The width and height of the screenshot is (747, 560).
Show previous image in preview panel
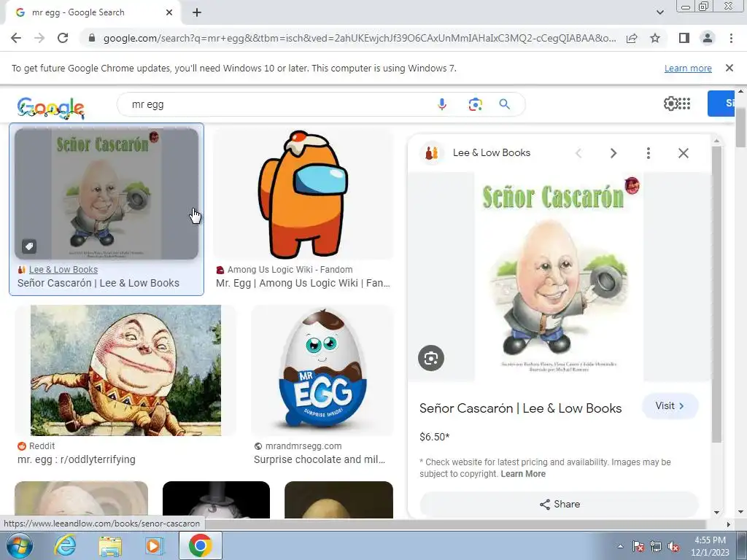tap(578, 153)
